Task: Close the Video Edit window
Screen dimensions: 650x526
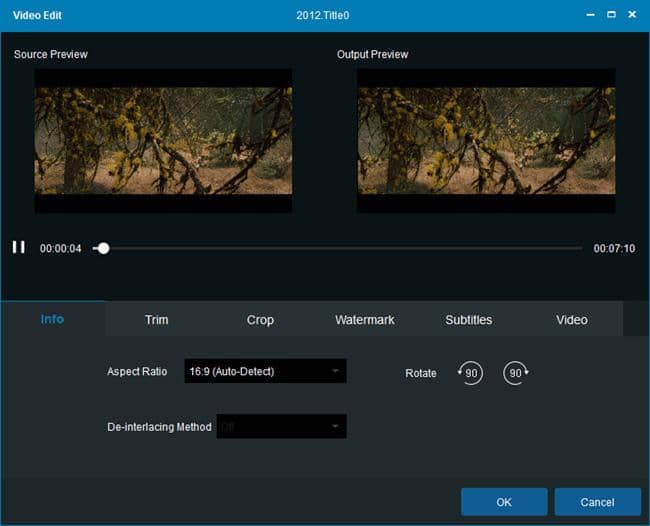Action: tap(634, 15)
